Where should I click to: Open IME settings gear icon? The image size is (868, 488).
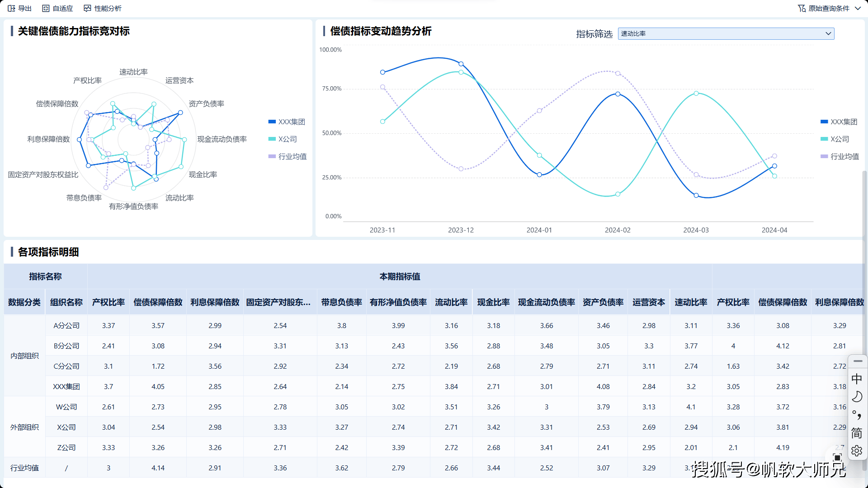pos(857,450)
